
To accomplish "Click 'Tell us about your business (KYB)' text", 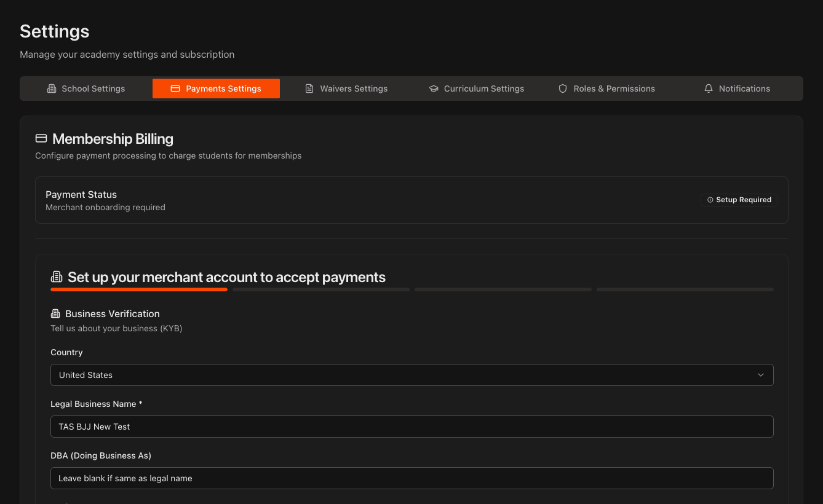I will click(116, 328).
